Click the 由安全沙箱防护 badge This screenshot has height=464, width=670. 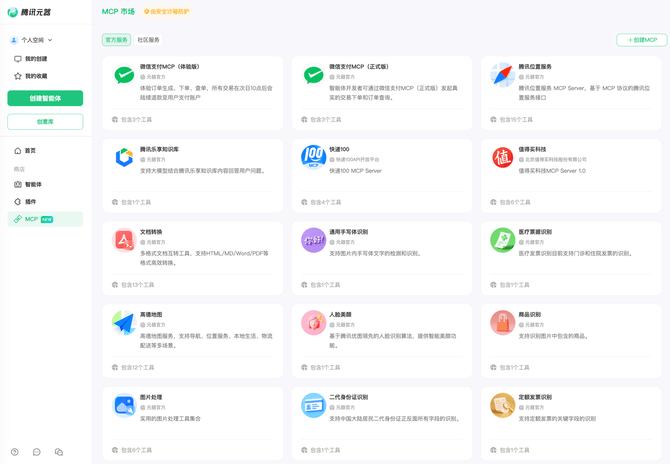(x=167, y=12)
